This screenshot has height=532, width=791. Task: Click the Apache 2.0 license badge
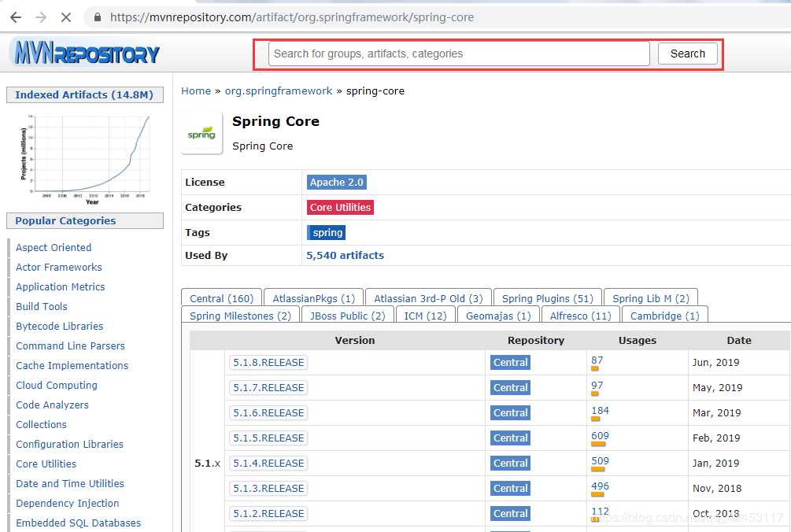click(x=337, y=182)
